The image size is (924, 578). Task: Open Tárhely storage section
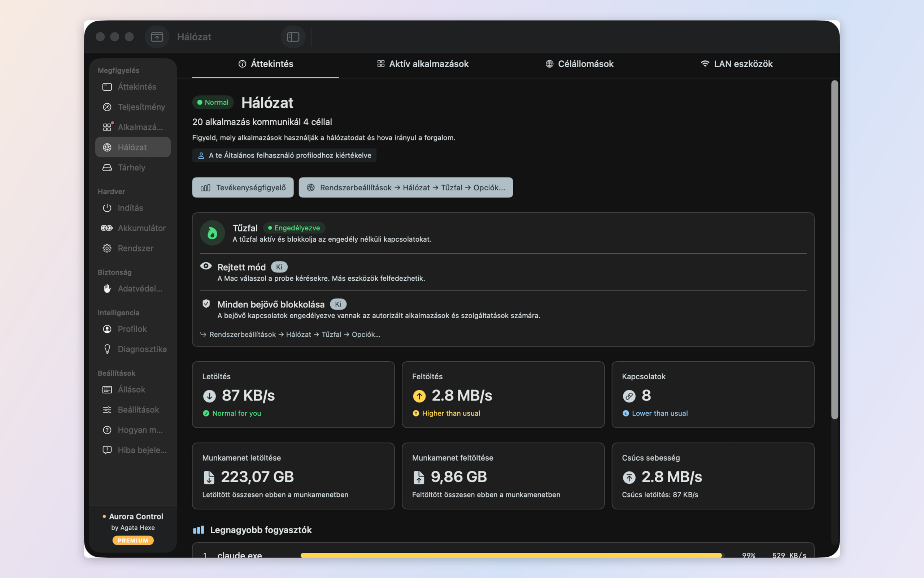click(x=133, y=167)
